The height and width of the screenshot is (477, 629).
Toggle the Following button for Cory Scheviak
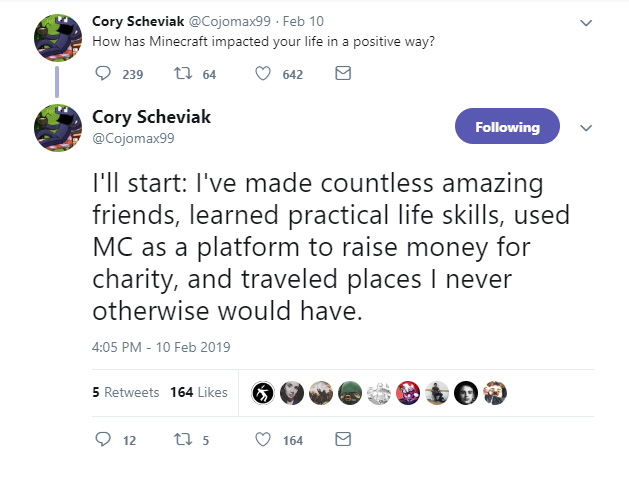coord(507,127)
